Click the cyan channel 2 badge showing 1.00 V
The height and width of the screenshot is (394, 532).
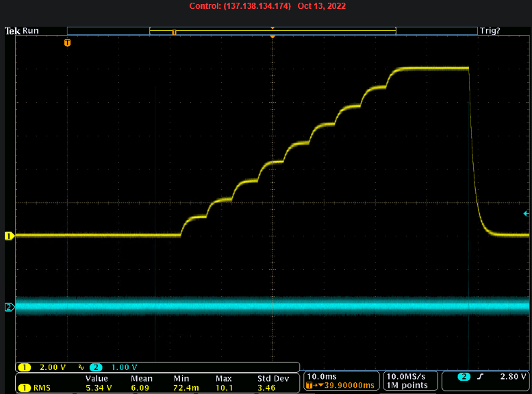[94, 367]
